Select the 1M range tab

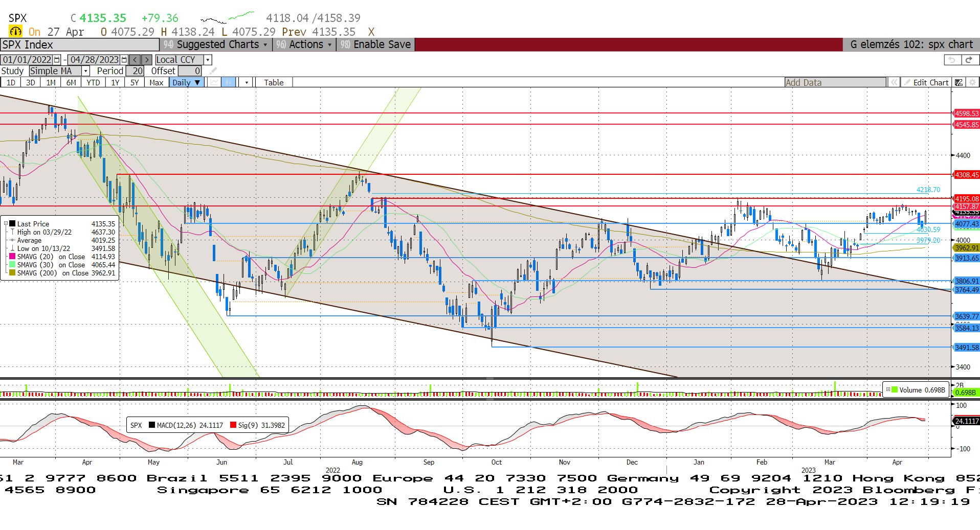[51, 82]
